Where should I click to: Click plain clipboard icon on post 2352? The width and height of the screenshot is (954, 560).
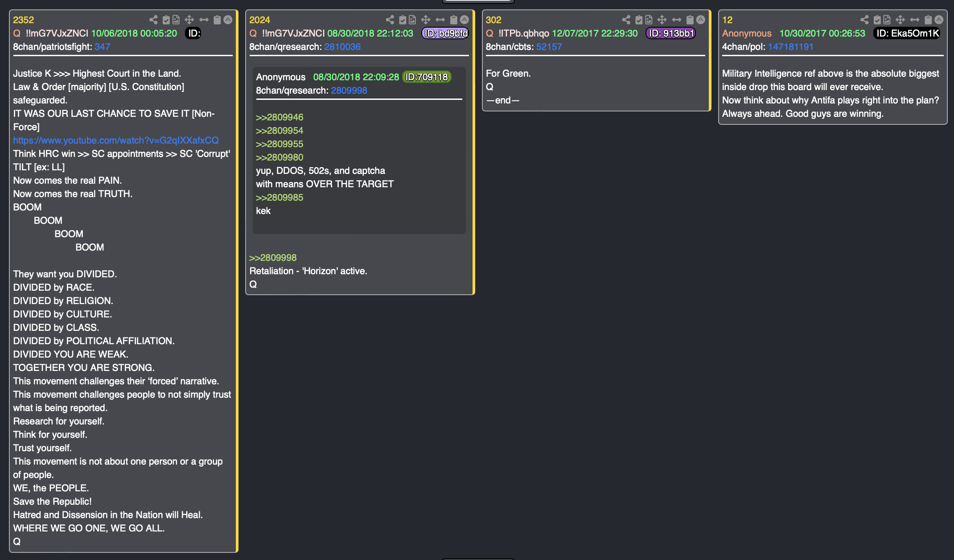[x=217, y=20]
